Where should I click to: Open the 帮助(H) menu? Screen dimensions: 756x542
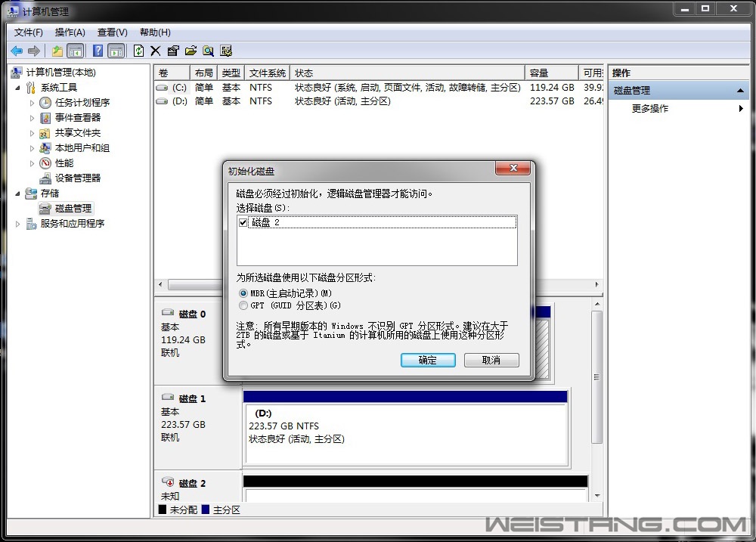click(x=155, y=33)
